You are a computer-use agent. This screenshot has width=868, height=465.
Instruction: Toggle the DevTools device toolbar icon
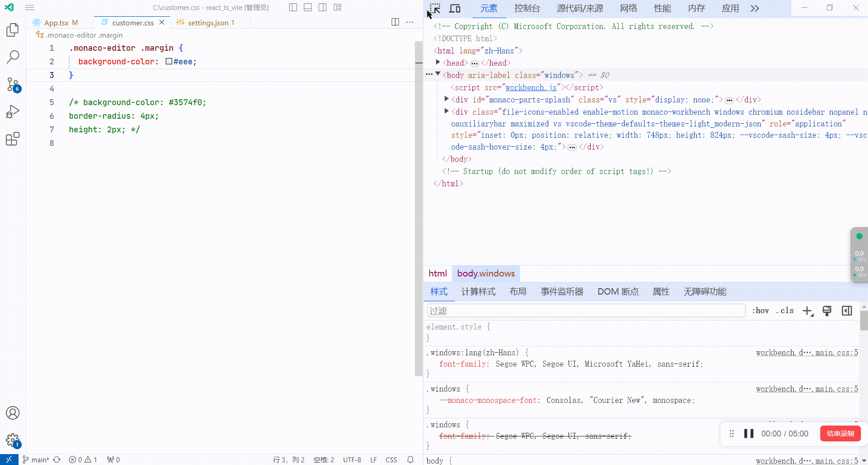(455, 9)
